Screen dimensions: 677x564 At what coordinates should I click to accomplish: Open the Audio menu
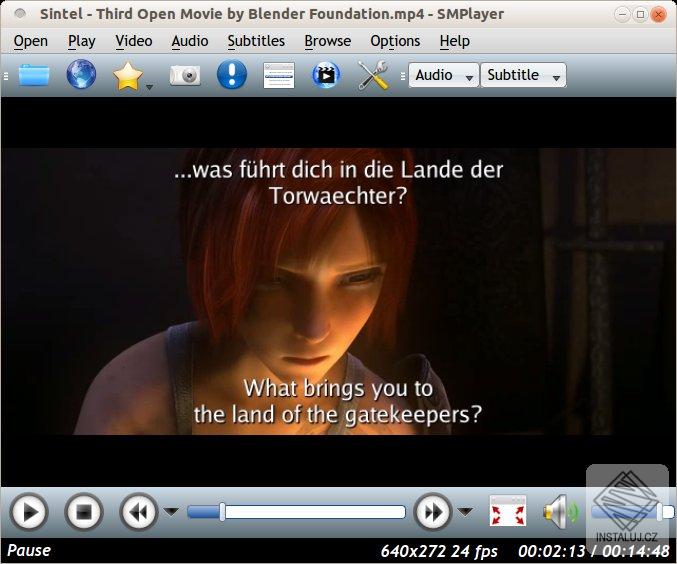(190, 41)
